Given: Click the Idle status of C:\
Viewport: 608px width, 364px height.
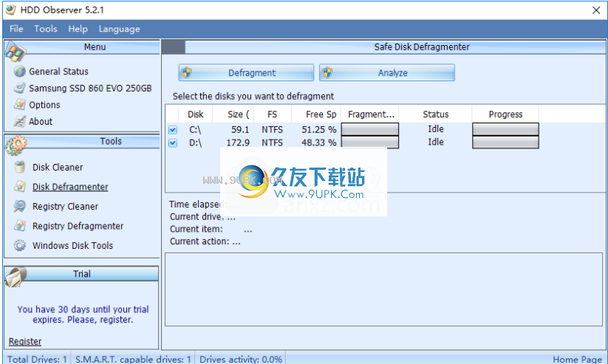Looking at the screenshot, I should 436,128.
